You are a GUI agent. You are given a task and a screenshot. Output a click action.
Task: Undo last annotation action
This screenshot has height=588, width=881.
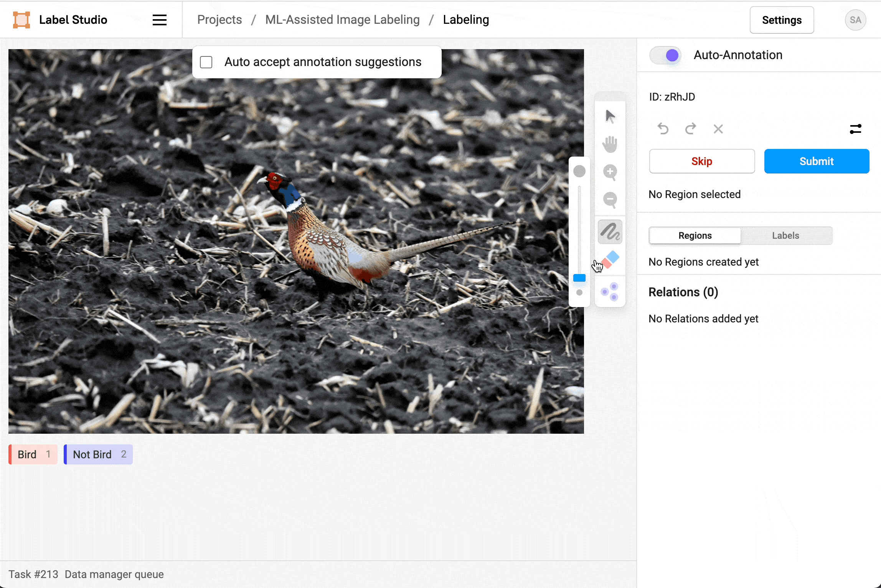click(x=663, y=129)
